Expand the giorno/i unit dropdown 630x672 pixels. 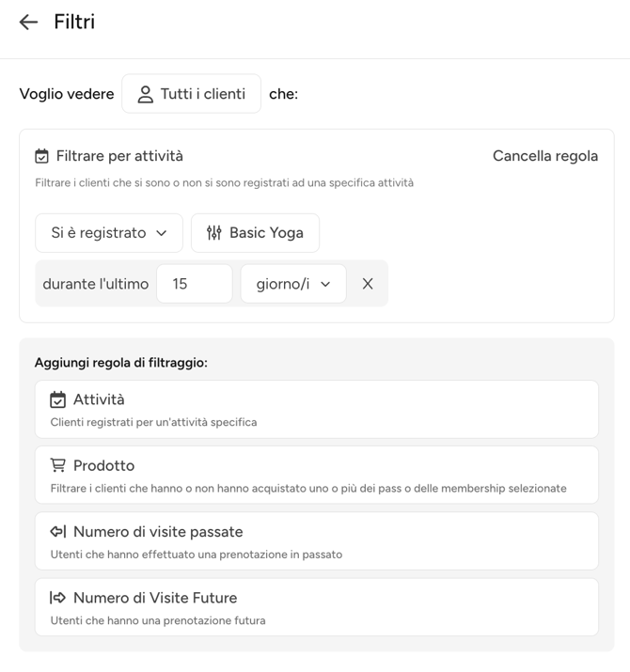[292, 284]
